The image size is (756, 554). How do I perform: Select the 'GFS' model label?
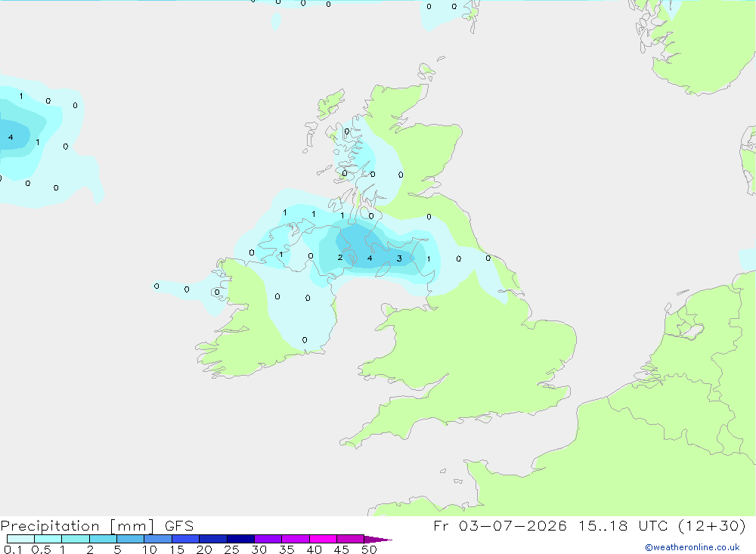pos(179,525)
